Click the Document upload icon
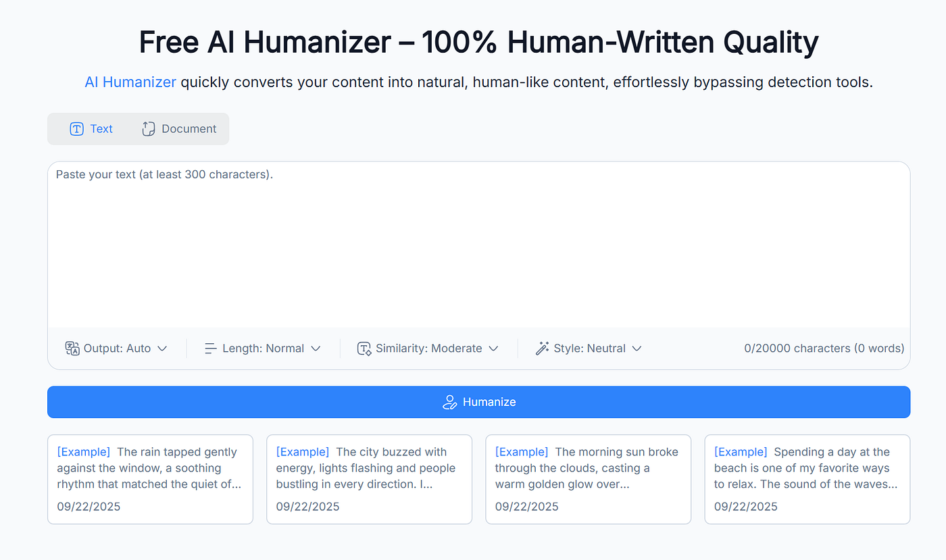The image size is (946, 560). point(149,129)
